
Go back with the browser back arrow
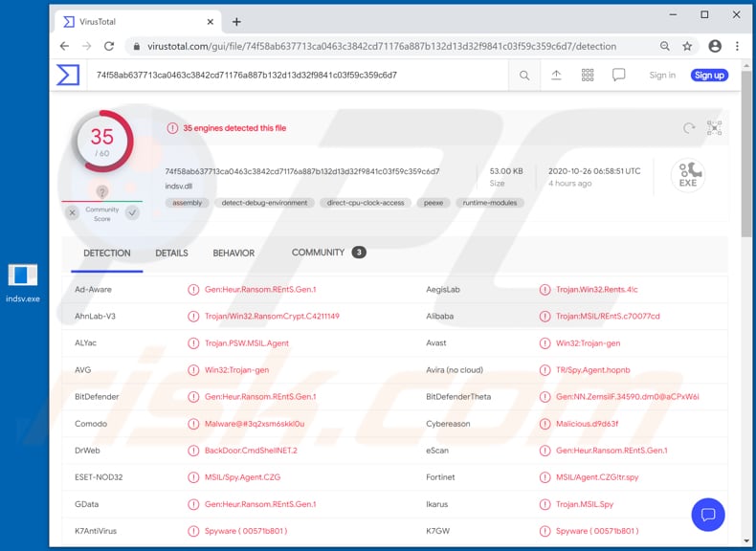pyautogui.click(x=65, y=46)
